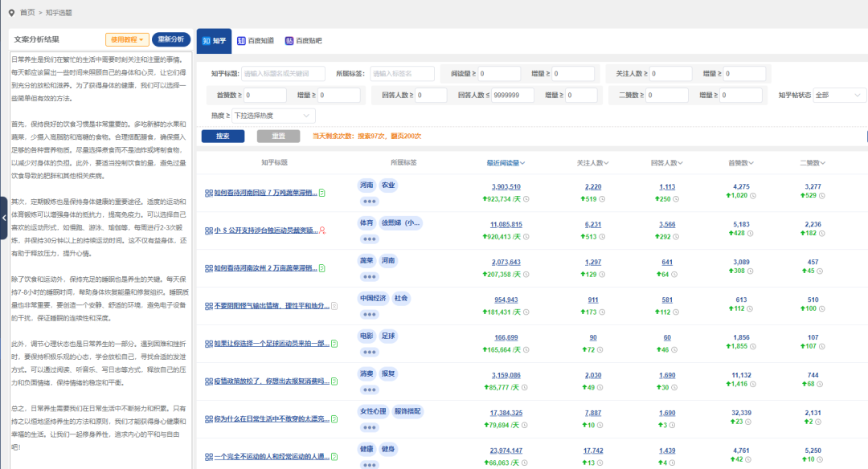Click the 6,231 followers link
868x469 pixels.
coord(593,225)
